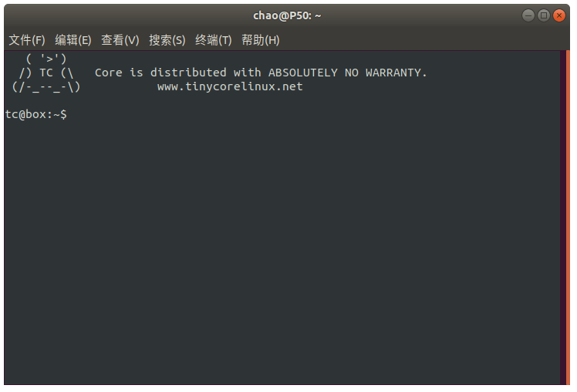577x392 pixels.
Task: Close the terminal with the orange X
Action: [x=559, y=15]
